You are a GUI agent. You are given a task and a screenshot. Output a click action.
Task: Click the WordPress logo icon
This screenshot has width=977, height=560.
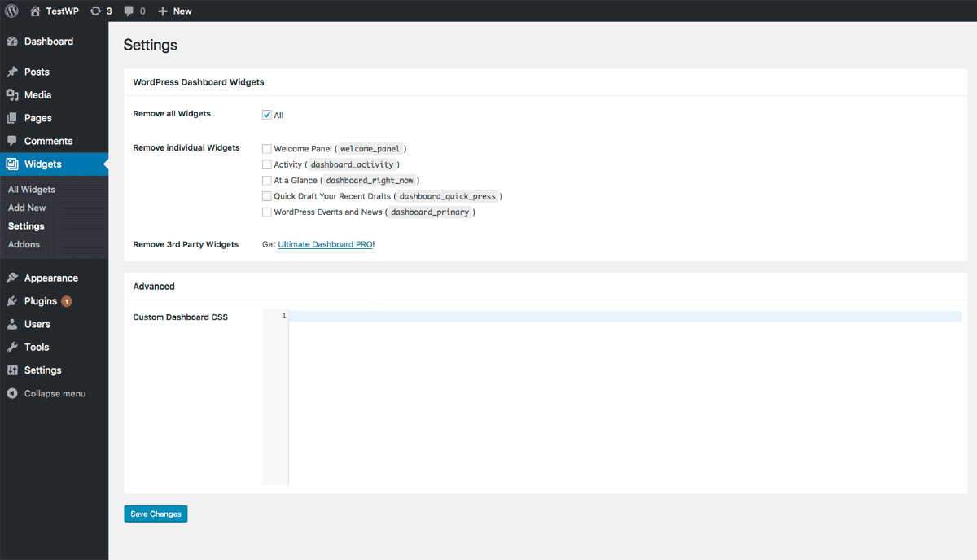coord(12,11)
